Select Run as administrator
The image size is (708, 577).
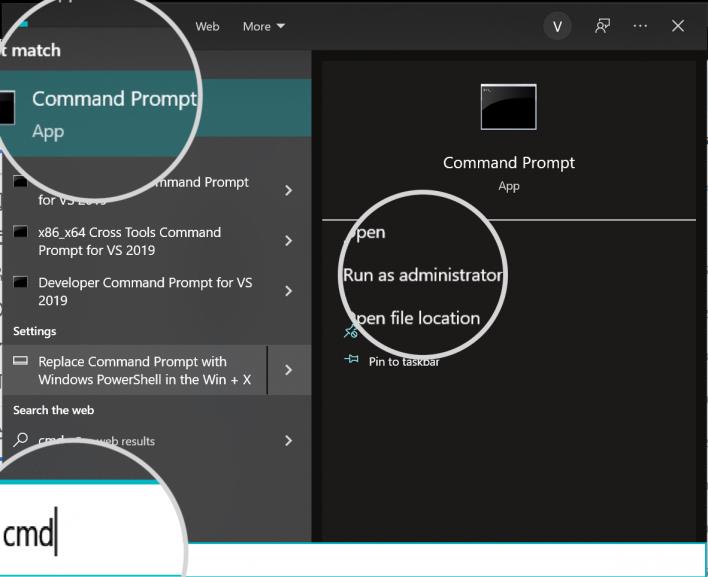pyautogui.click(x=421, y=275)
